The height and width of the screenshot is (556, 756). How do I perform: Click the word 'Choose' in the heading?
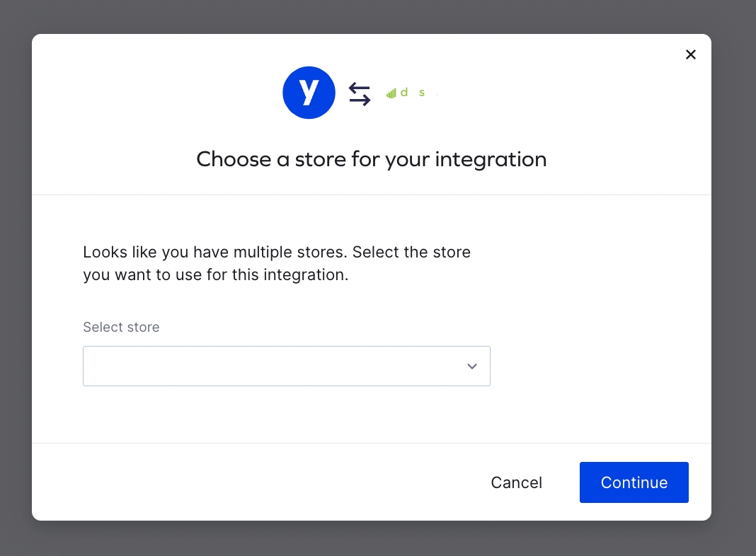click(x=234, y=159)
